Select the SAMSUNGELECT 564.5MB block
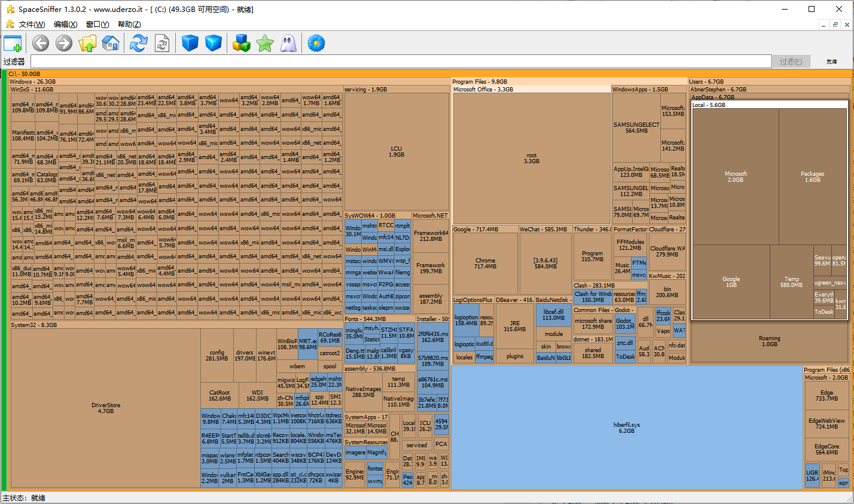This screenshot has height=504, width=854. [636, 127]
